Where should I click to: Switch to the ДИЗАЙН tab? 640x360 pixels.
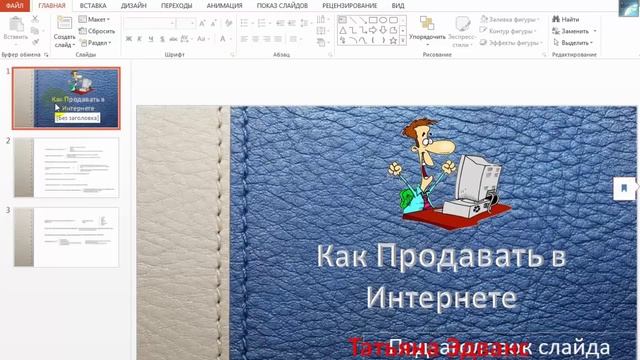click(133, 6)
